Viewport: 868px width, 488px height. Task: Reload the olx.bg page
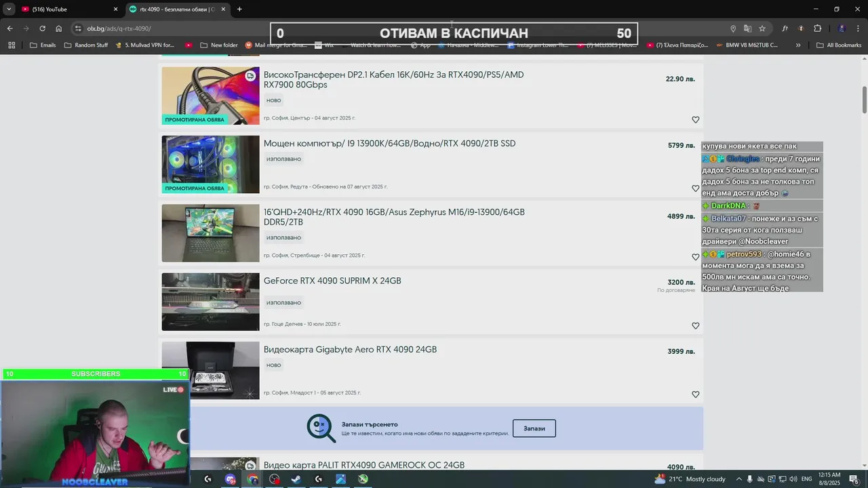[42, 28]
